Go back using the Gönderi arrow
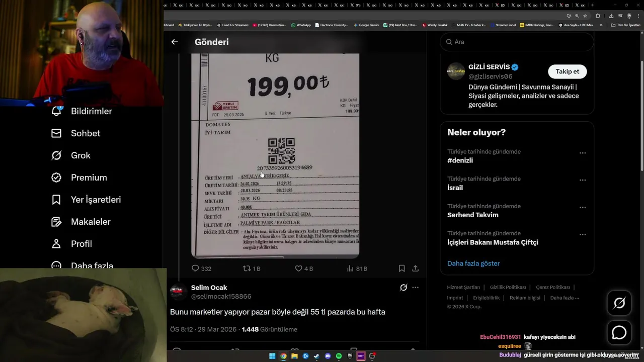 [x=175, y=42]
